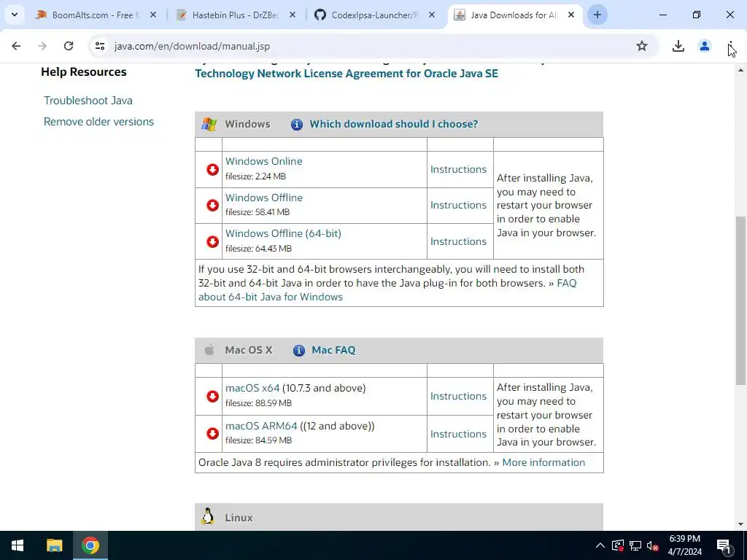Open the Chrome profile icon
Viewport: 747px width, 560px height.
click(x=705, y=46)
